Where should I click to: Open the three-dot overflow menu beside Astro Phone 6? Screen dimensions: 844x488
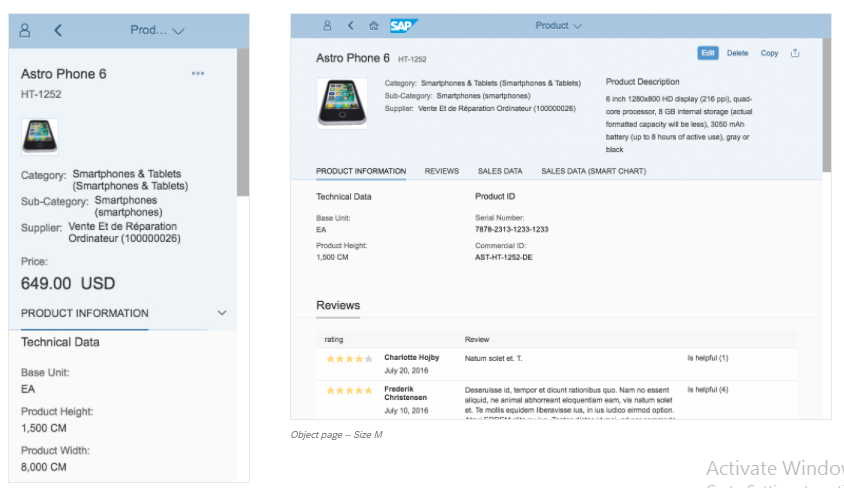click(x=198, y=73)
